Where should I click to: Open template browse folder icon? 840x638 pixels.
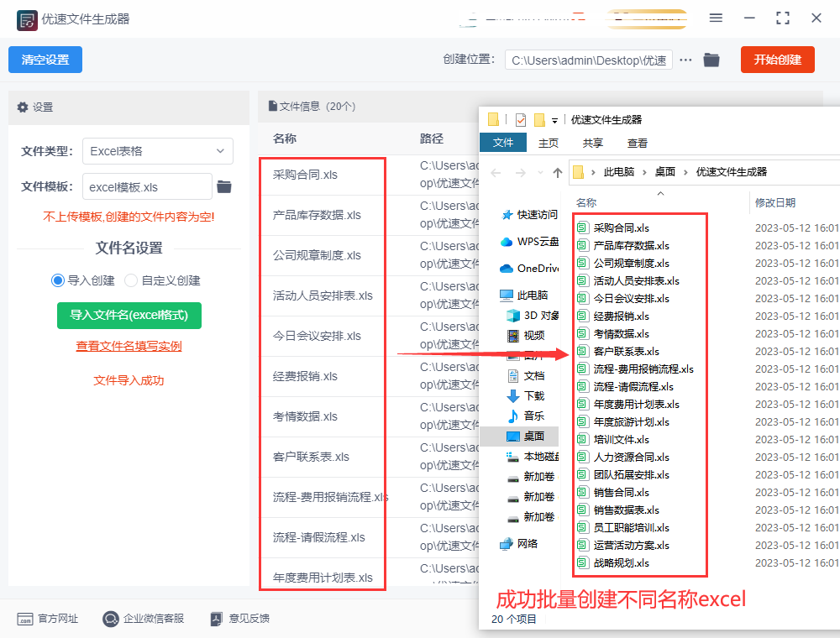(x=224, y=186)
